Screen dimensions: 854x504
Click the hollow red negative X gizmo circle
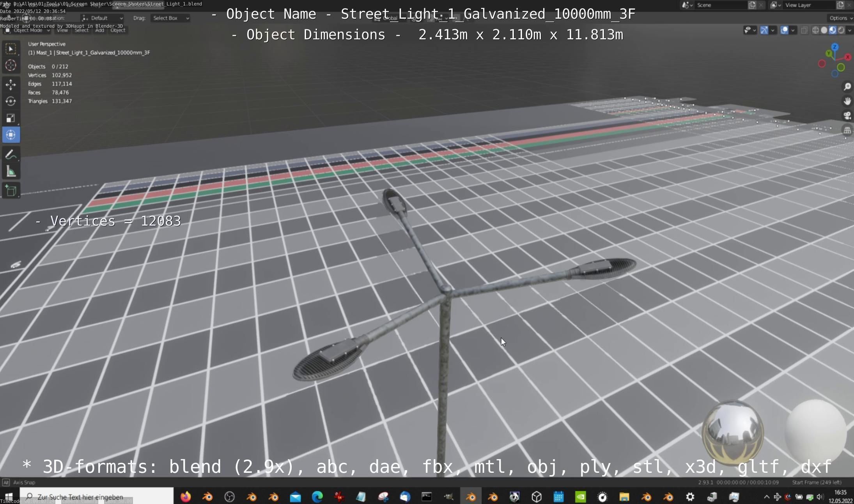click(822, 64)
